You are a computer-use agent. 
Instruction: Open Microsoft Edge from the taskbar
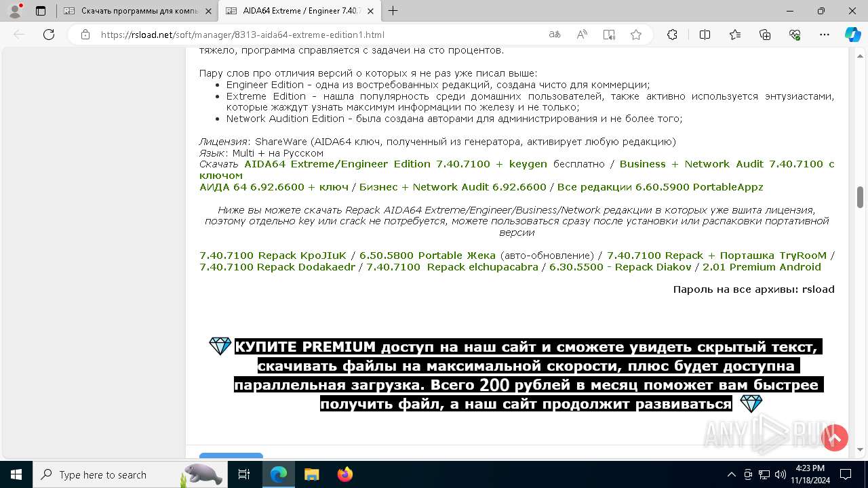(279, 474)
